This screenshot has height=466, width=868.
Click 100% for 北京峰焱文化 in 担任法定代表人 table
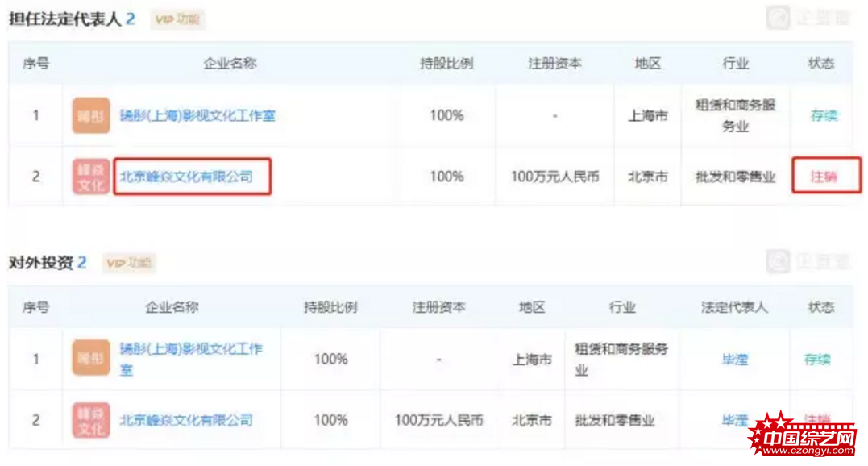[x=446, y=177]
